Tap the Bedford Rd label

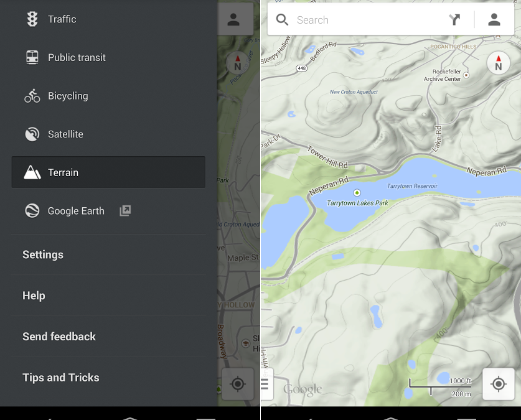click(323, 52)
